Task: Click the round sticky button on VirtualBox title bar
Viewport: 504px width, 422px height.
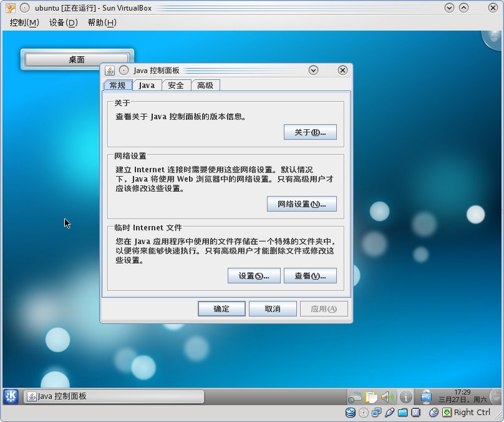Action: [x=24, y=8]
